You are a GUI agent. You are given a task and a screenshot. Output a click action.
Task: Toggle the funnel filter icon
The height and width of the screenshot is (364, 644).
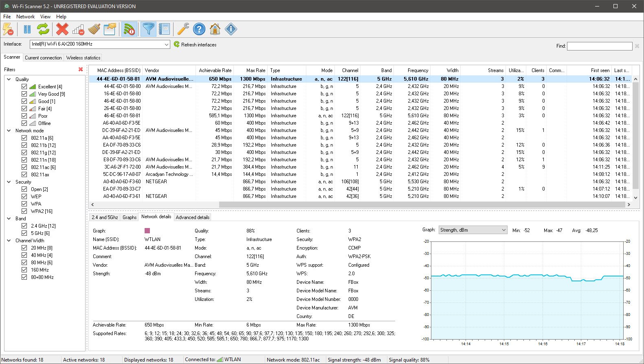point(149,29)
